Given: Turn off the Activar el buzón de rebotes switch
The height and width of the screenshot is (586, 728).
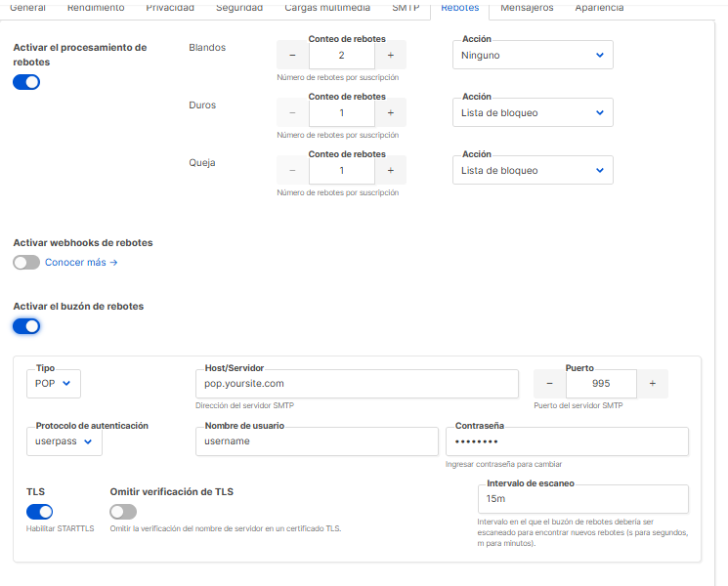Looking at the screenshot, I should (x=26, y=326).
